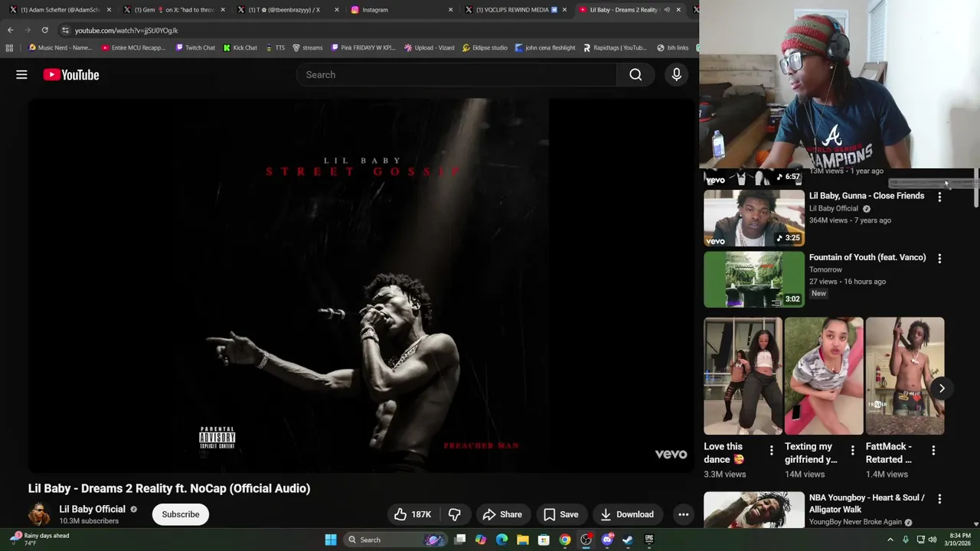The width and height of the screenshot is (980, 551).
Task: Open Eklipse studio bookmark
Action: click(x=485, y=47)
